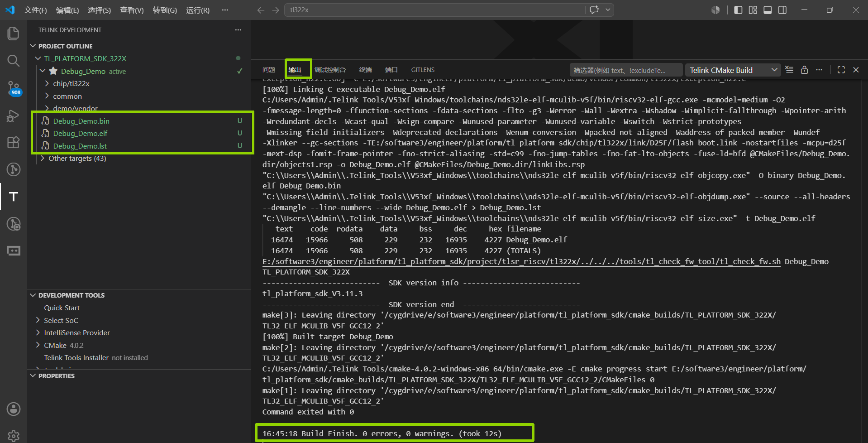Image resolution: width=868 pixels, height=443 pixels.
Task: Open the Copilot chat icon
Action: pyautogui.click(x=594, y=10)
